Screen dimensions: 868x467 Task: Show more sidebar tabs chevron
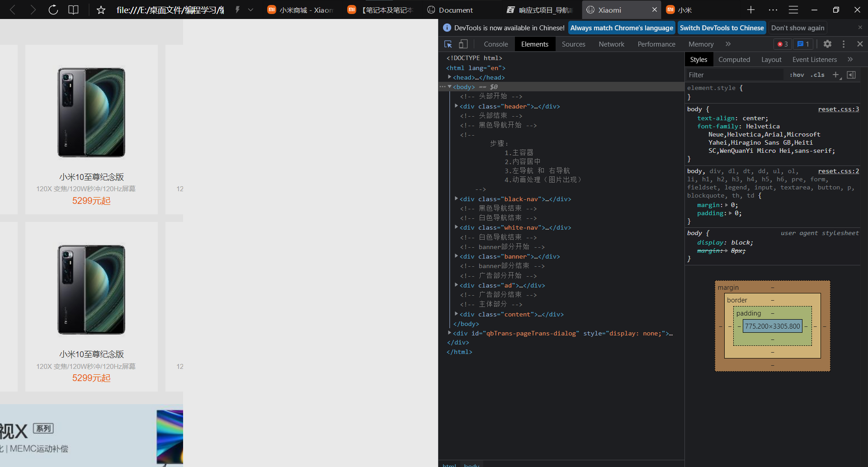pyautogui.click(x=850, y=59)
